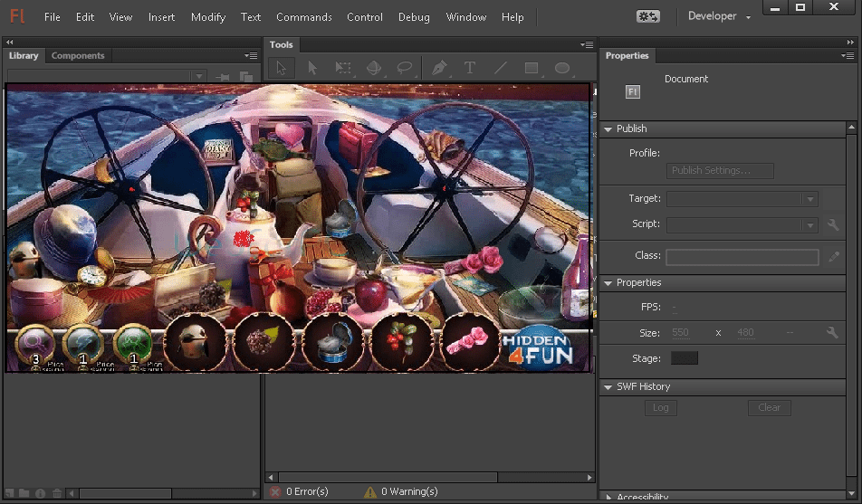Image resolution: width=862 pixels, height=504 pixels.
Task: Expand the Accessibility section
Action: point(608,497)
